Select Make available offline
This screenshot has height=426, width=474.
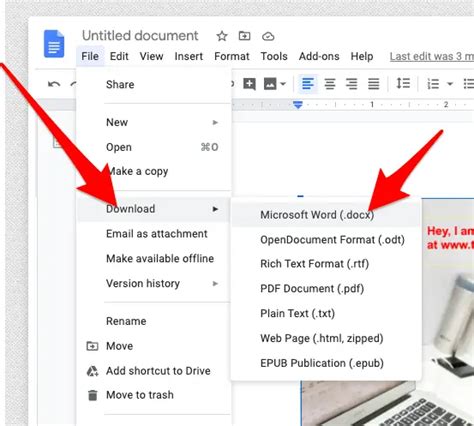pyautogui.click(x=153, y=258)
